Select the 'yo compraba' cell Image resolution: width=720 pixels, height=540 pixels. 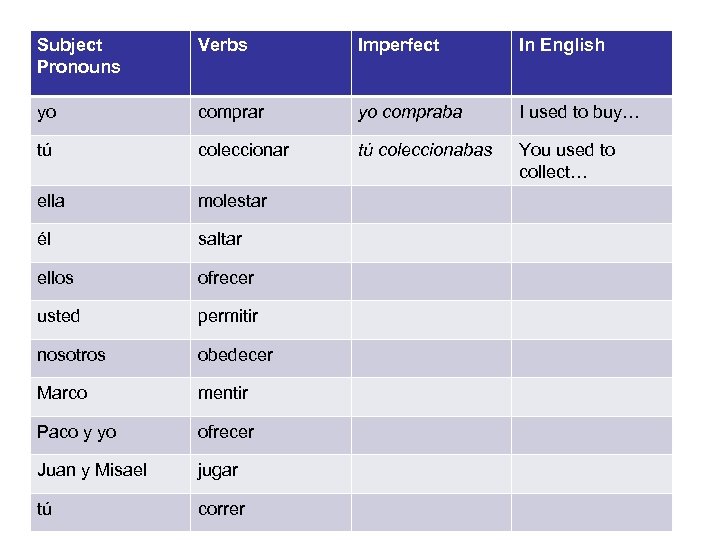tap(410, 112)
